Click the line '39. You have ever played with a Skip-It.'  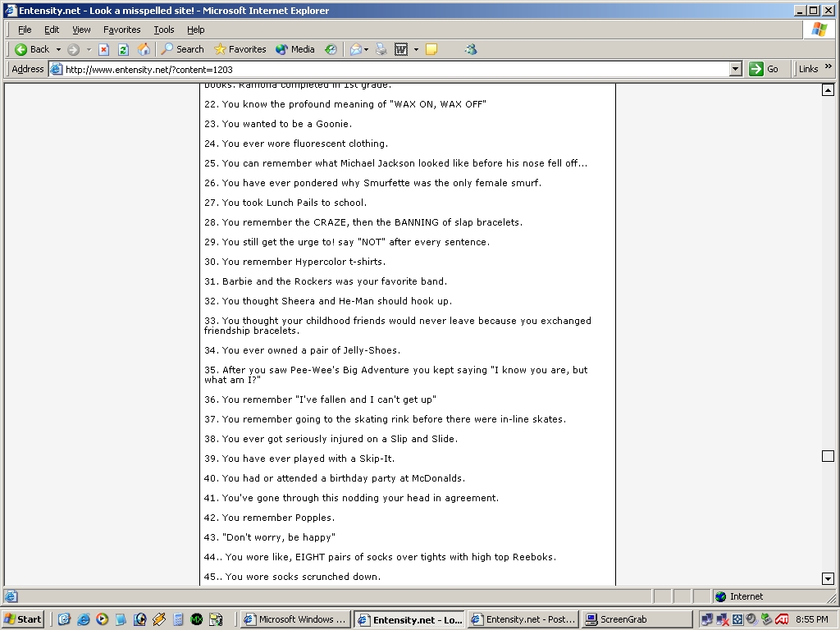[x=299, y=459]
